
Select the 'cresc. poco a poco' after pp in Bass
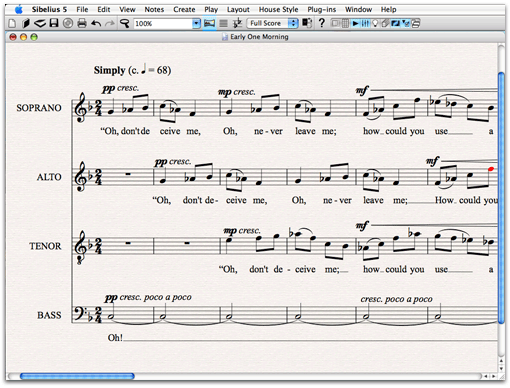click(x=156, y=297)
